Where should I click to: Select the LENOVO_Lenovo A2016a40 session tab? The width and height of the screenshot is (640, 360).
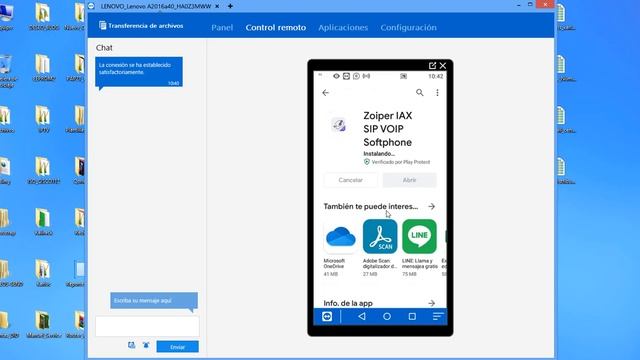[156, 6]
